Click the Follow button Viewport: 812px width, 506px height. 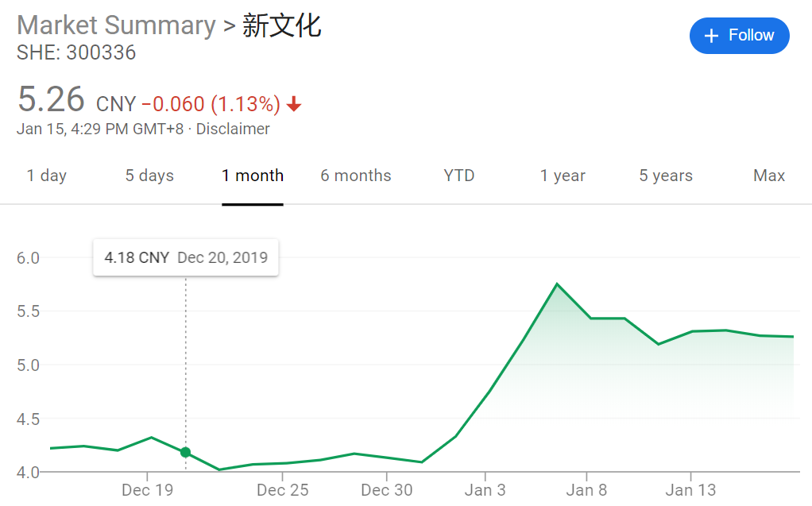(x=739, y=36)
